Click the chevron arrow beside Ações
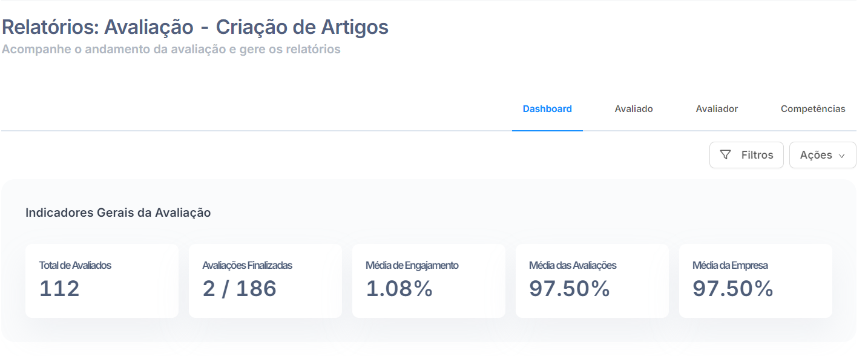 click(x=841, y=156)
